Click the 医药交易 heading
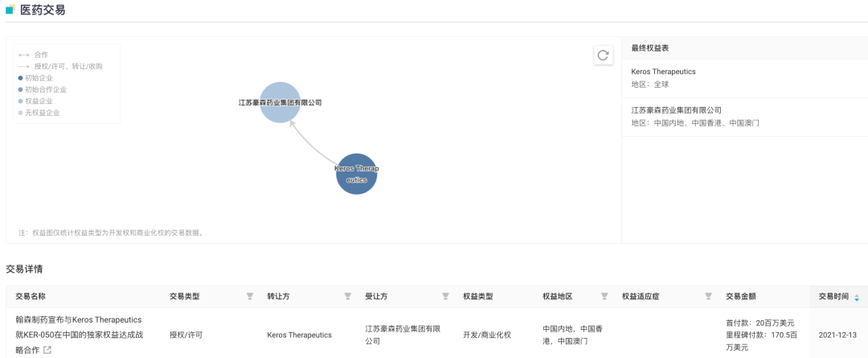 point(43,10)
